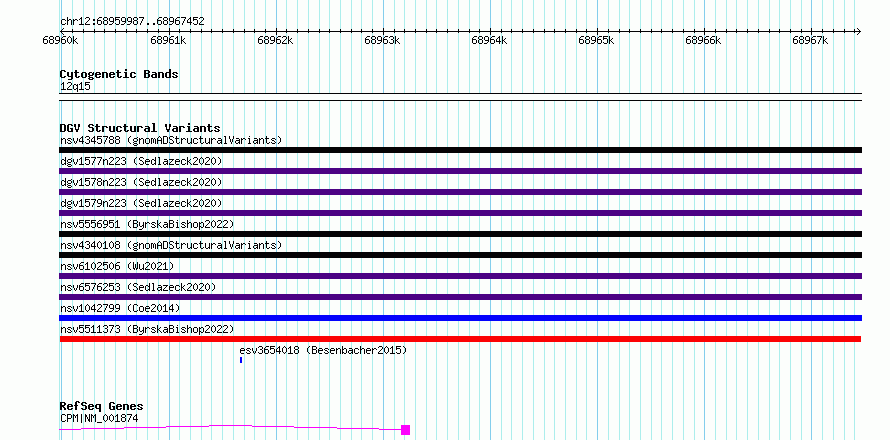
Task: Open the nsv1042799 Coe2014 label
Action: click(x=120, y=308)
